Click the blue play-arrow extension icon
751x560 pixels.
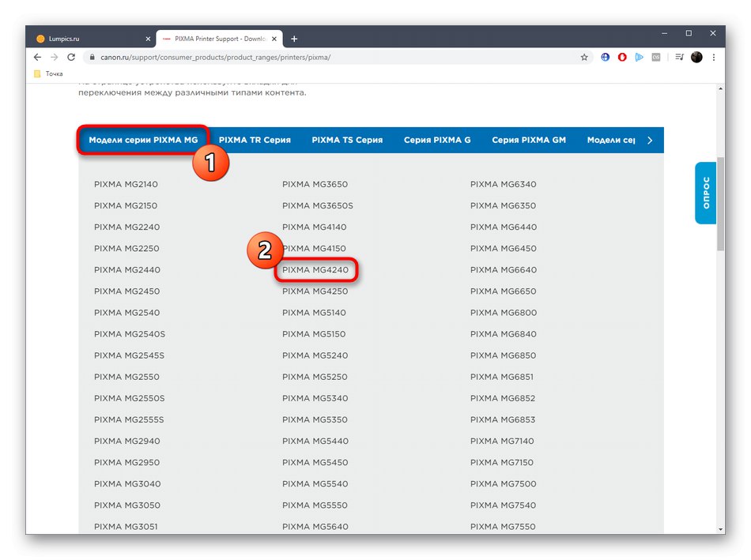click(x=639, y=57)
